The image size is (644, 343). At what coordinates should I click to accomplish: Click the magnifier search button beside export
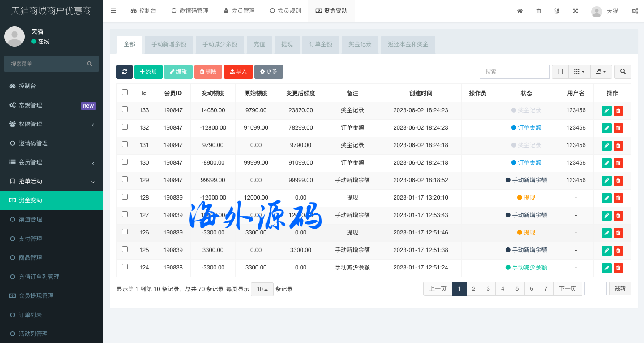click(623, 72)
